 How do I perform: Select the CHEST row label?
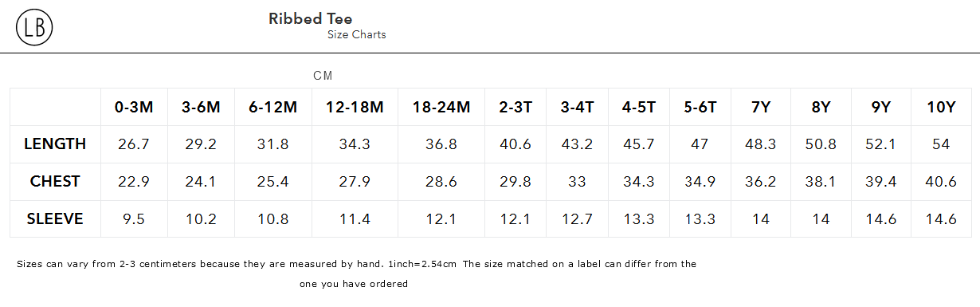[x=55, y=182]
